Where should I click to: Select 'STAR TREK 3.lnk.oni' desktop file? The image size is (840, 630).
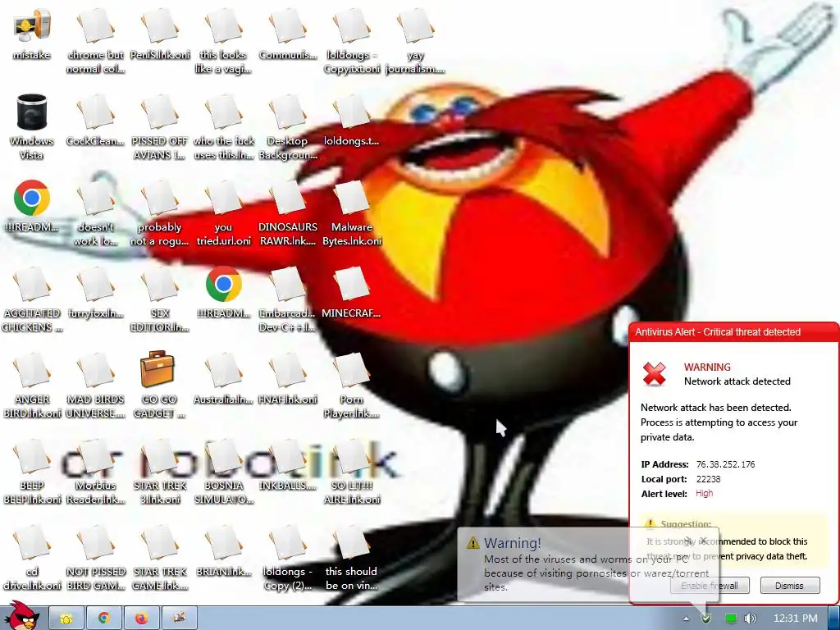(x=160, y=472)
